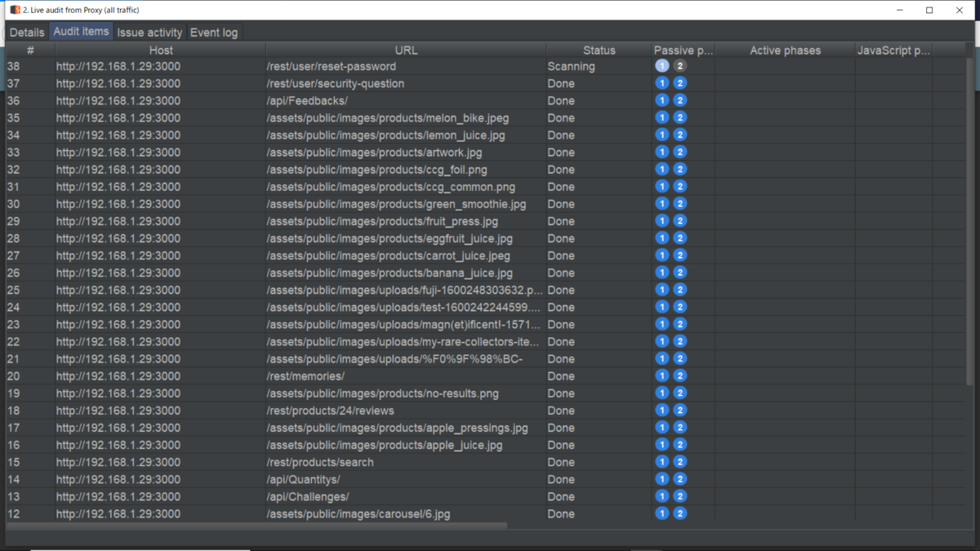
Task: Click passive phase 2 badge for reset-password row
Action: coord(679,66)
